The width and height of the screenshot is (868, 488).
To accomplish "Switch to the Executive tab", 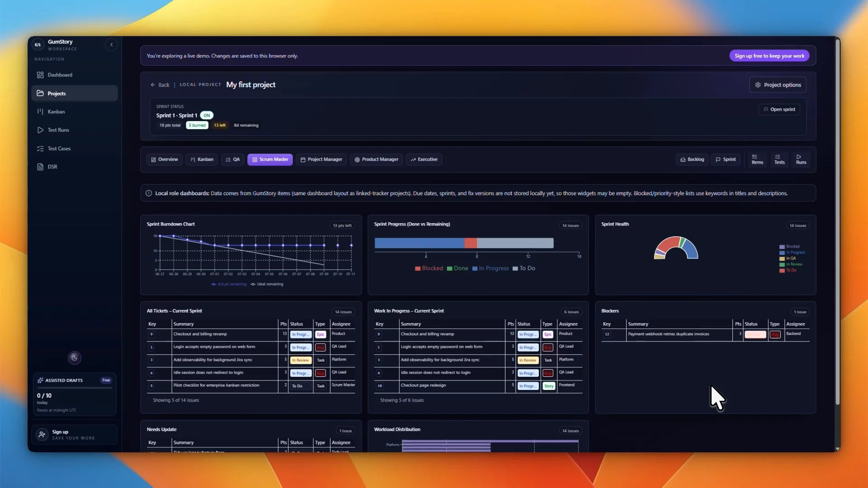I will pos(424,160).
